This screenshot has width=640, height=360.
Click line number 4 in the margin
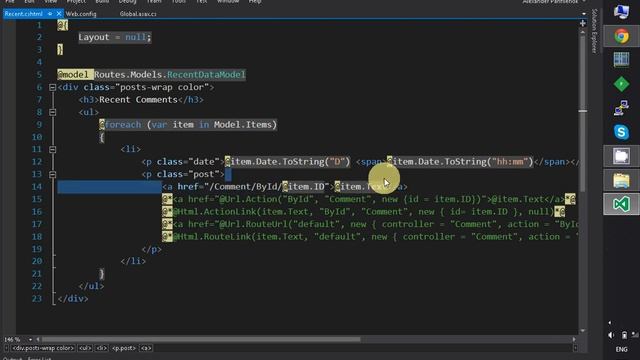[x=39, y=62]
